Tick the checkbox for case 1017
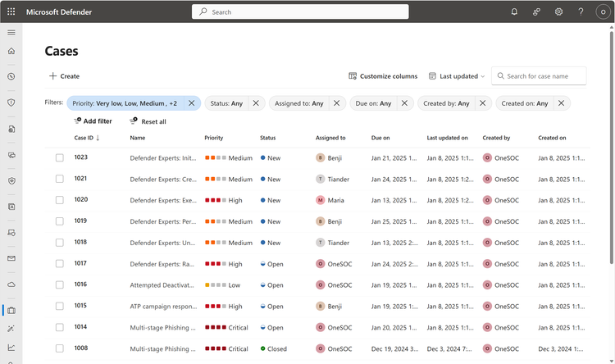615x364 pixels. (59, 264)
